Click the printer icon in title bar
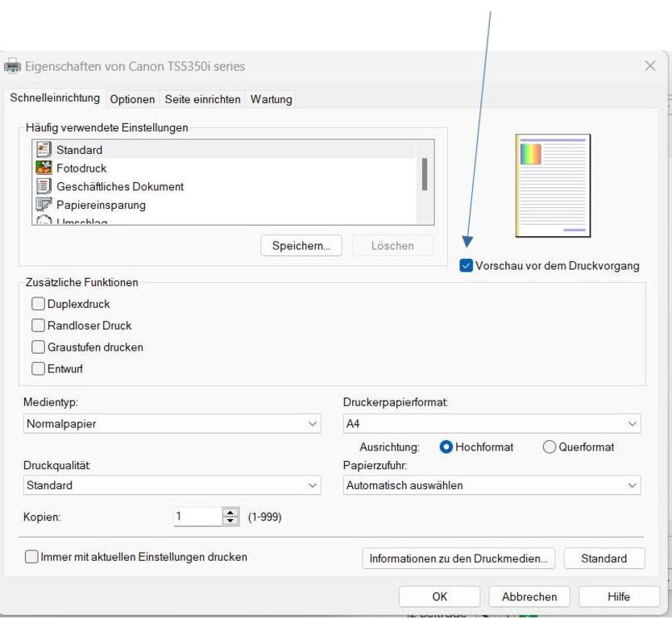The width and height of the screenshot is (672, 619). coord(12,66)
